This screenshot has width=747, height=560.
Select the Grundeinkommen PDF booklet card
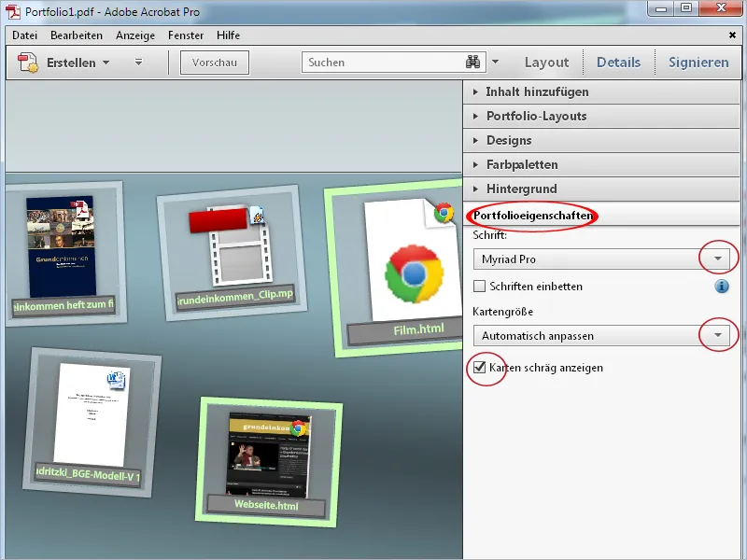[x=63, y=254]
